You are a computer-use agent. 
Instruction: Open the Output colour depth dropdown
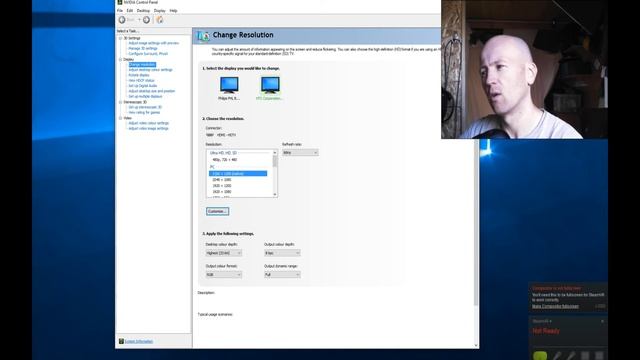(282, 253)
